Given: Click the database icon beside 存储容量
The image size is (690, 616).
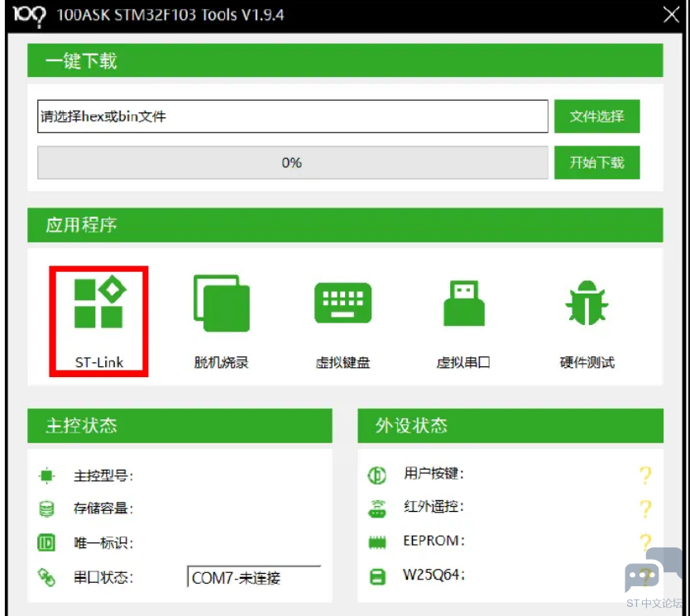Looking at the screenshot, I should [x=46, y=509].
